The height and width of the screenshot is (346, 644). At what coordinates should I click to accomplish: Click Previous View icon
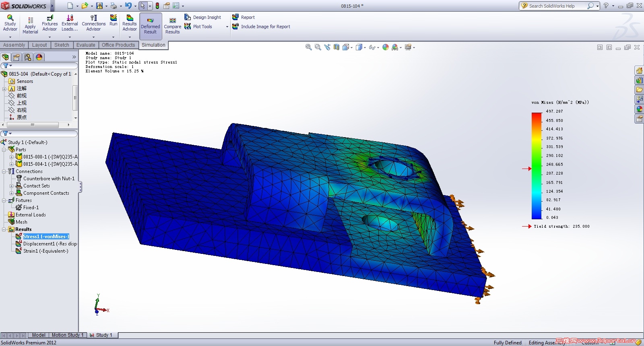tap(327, 47)
